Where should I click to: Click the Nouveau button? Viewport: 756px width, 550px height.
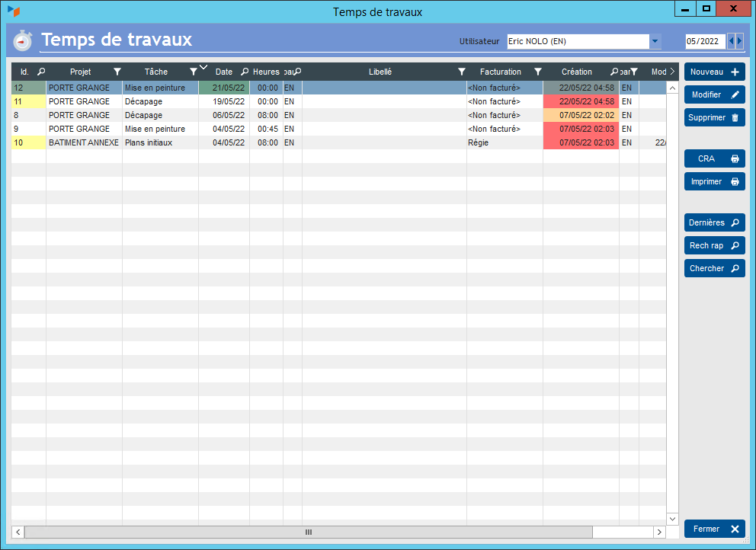714,72
